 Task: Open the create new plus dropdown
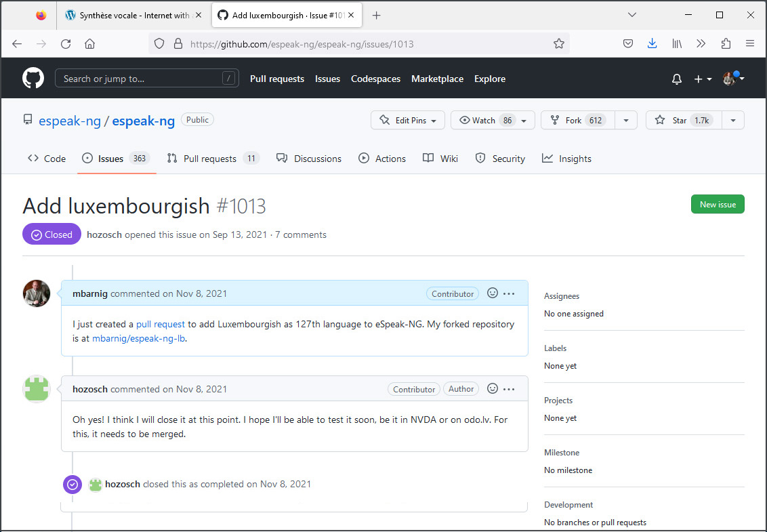pos(703,79)
